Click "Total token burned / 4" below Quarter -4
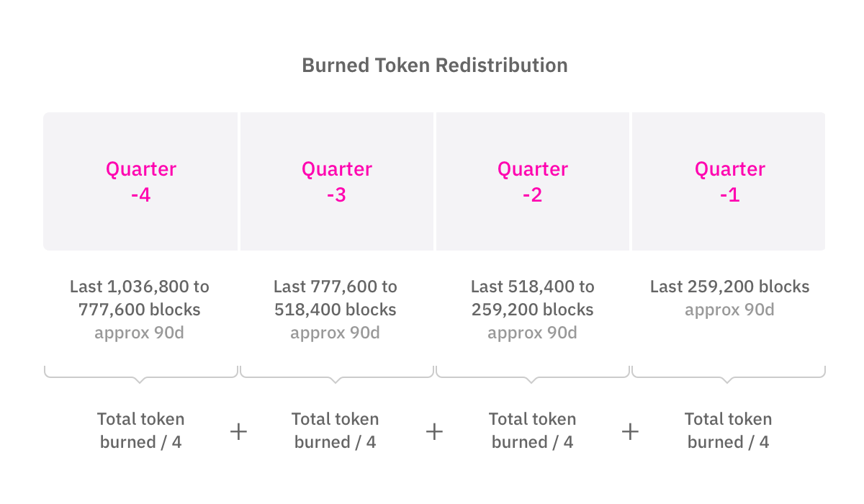This screenshot has width=864, height=504. pos(140,431)
